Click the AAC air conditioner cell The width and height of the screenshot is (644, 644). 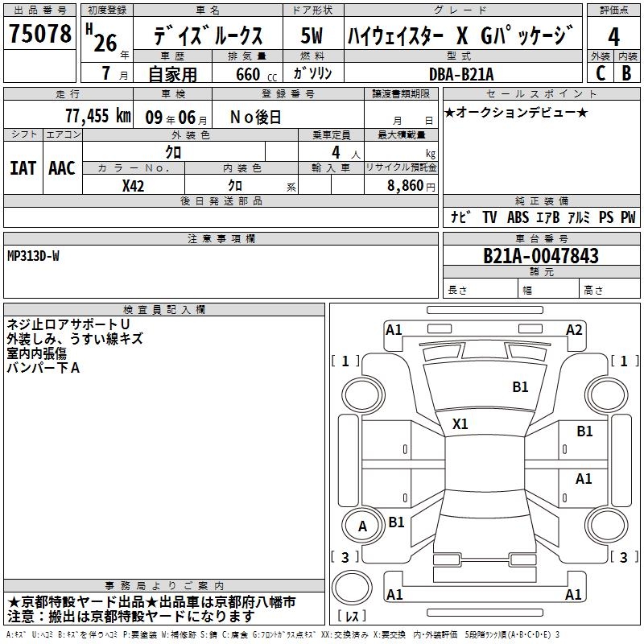pos(62,168)
